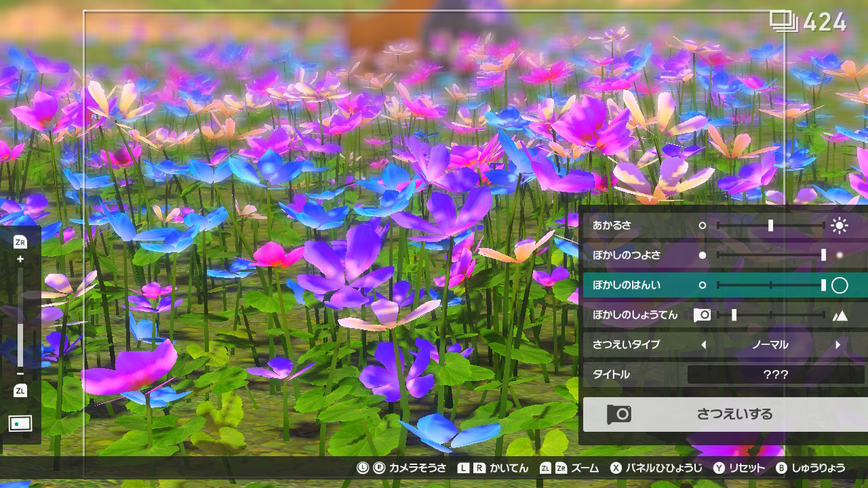
Task: Click しゅうりょう to exit
Action: click(818, 468)
